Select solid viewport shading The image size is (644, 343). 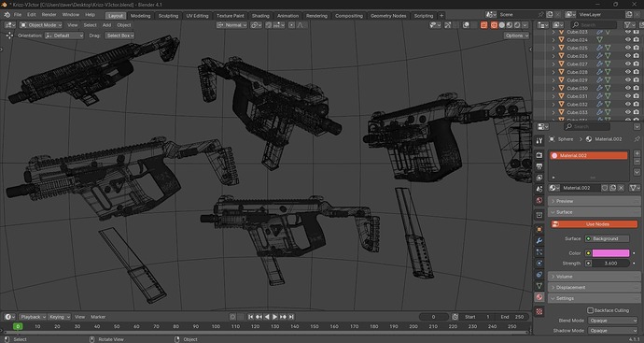click(x=502, y=25)
